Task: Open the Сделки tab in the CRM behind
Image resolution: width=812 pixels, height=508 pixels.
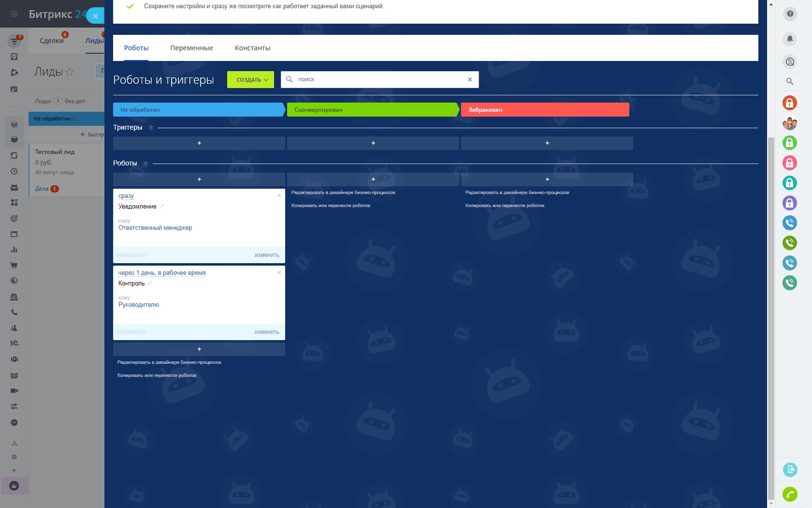Action: coord(51,41)
